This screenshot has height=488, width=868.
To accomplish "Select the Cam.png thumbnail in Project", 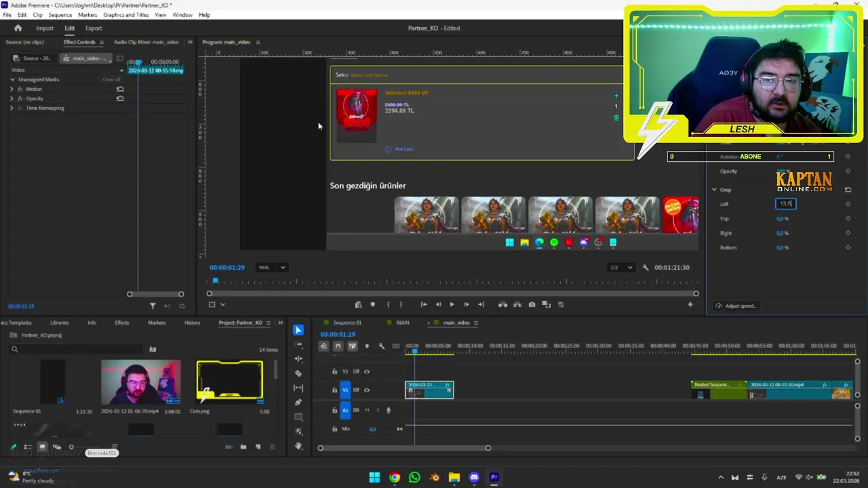I will [230, 381].
